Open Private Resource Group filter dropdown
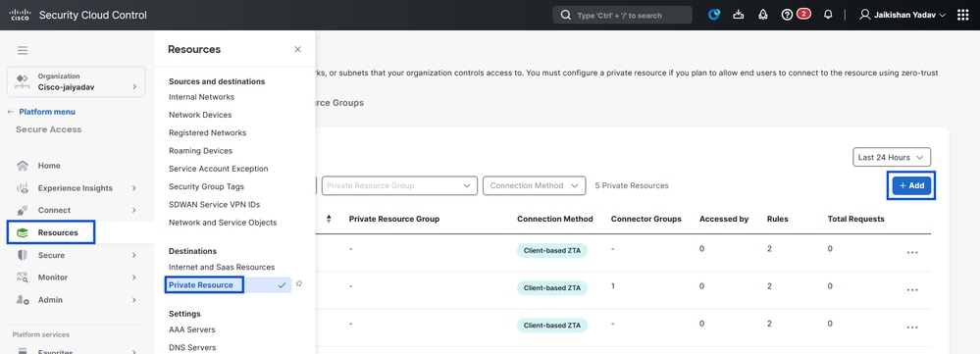The width and height of the screenshot is (980, 354). point(399,185)
